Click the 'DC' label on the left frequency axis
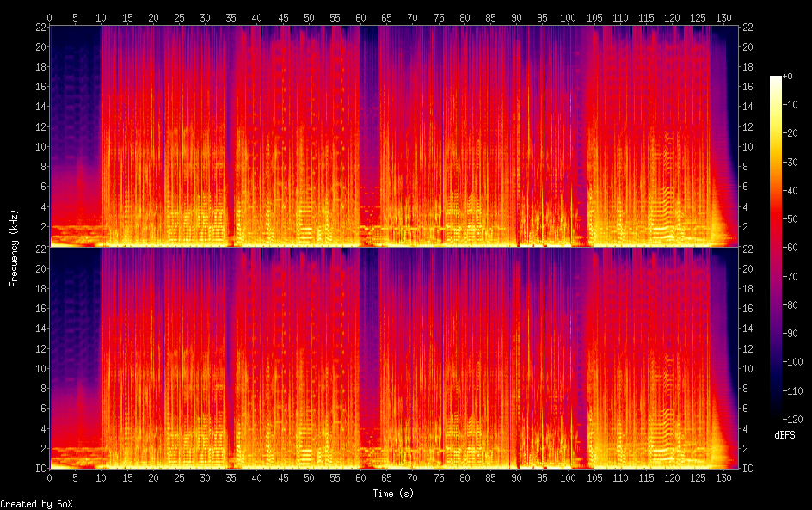Image resolution: width=812 pixels, height=510 pixels. pyautogui.click(x=41, y=469)
